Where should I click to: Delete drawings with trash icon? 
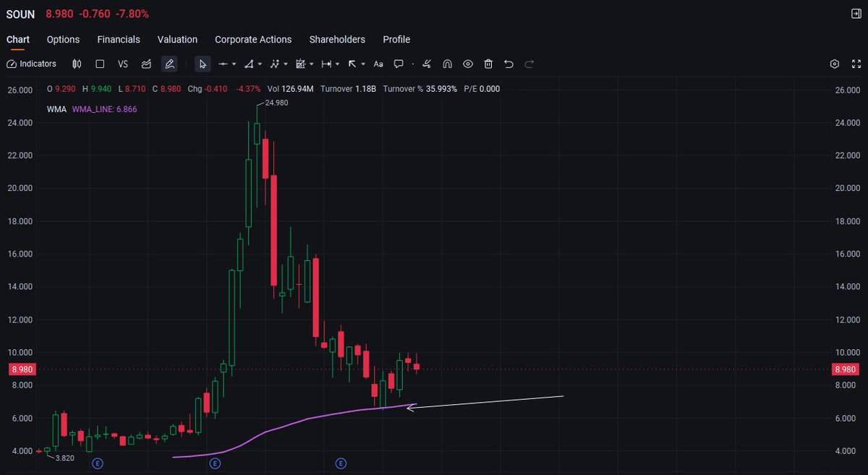488,64
